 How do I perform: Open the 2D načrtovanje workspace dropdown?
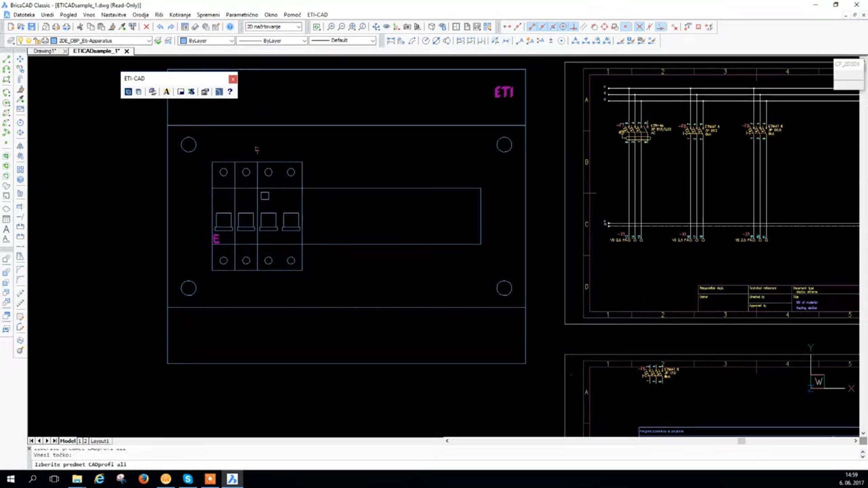click(x=298, y=27)
